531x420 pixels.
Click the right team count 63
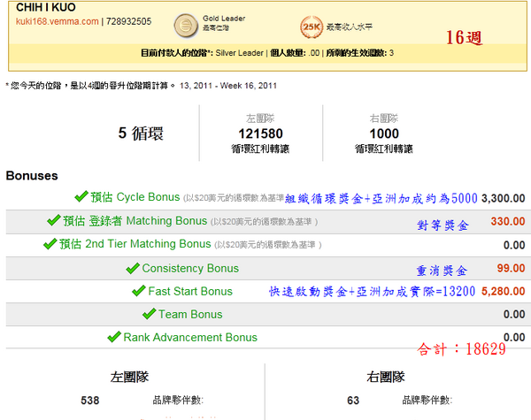[353, 401]
